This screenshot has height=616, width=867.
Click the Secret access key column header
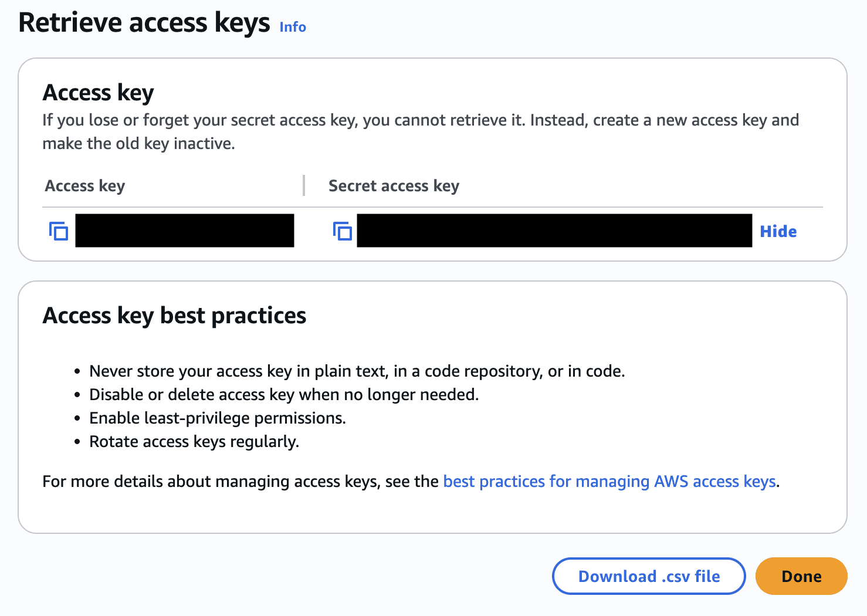tap(394, 186)
